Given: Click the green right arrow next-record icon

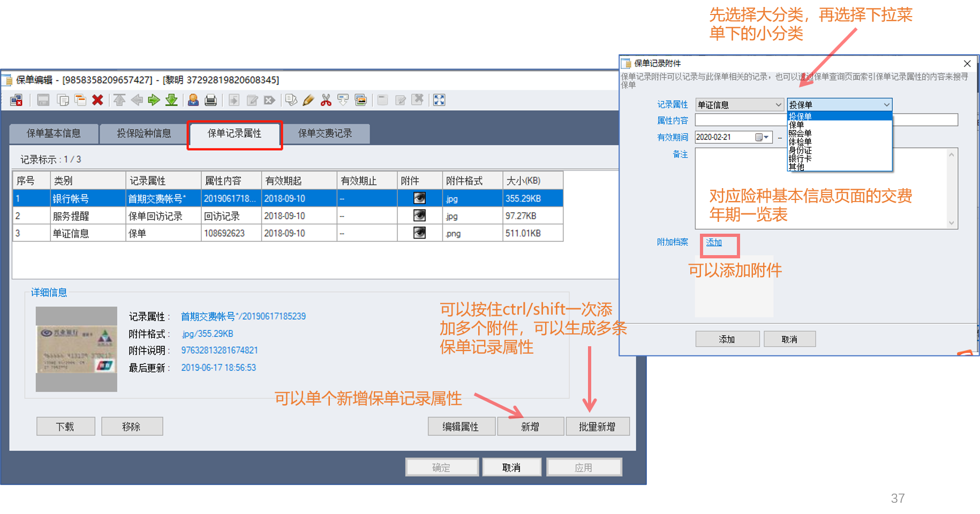Looking at the screenshot, I should point(154,100).
